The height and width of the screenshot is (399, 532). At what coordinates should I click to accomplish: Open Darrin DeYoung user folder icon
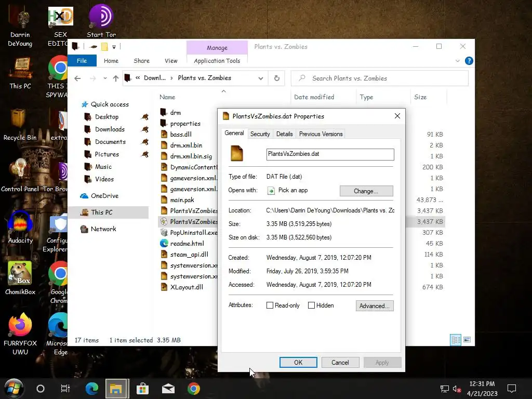click(x=20, y=25)
